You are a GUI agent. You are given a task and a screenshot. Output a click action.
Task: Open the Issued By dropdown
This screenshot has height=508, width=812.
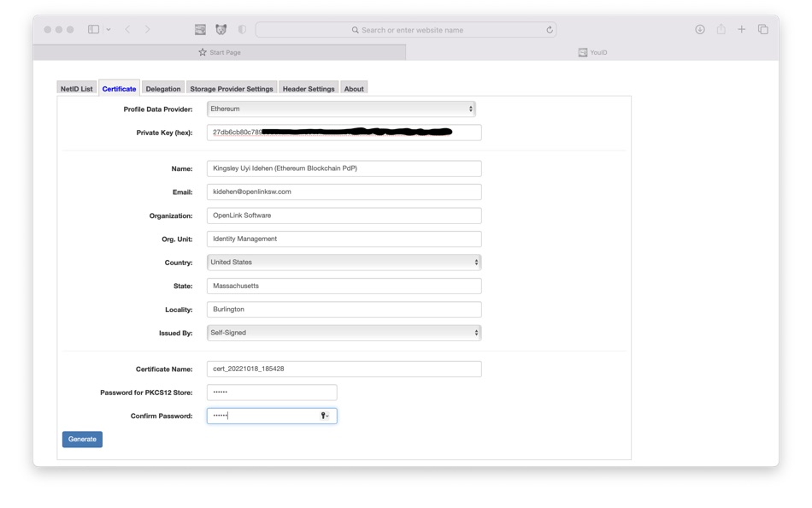pyautogui.click(x=344, y=333)
